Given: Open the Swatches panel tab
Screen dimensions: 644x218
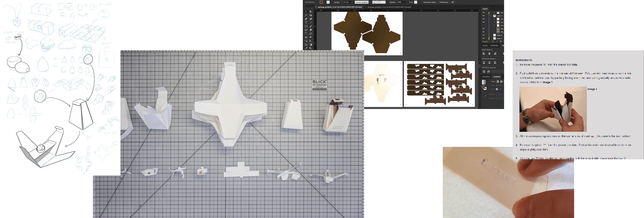Looking at the screenshot, I should point(486,77).
